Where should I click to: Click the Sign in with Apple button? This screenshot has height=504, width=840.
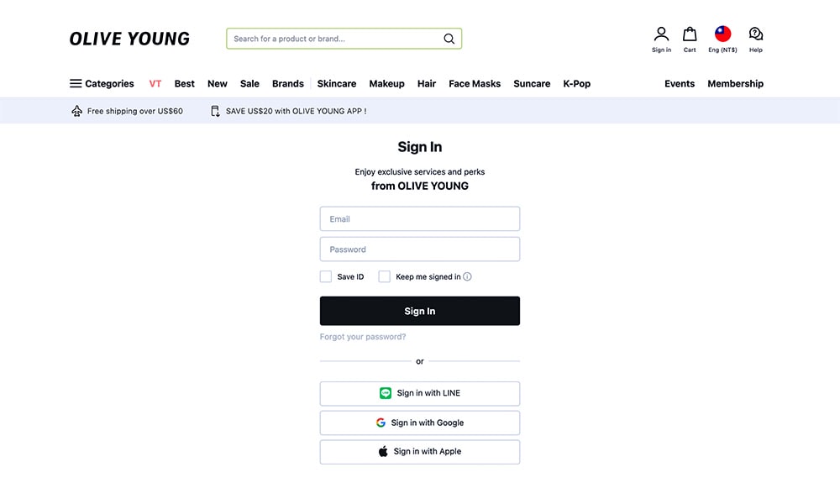point(420,452)
